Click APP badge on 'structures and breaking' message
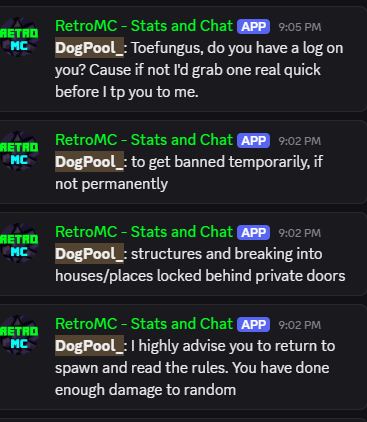The image size is (367, 422). [253, 233]
